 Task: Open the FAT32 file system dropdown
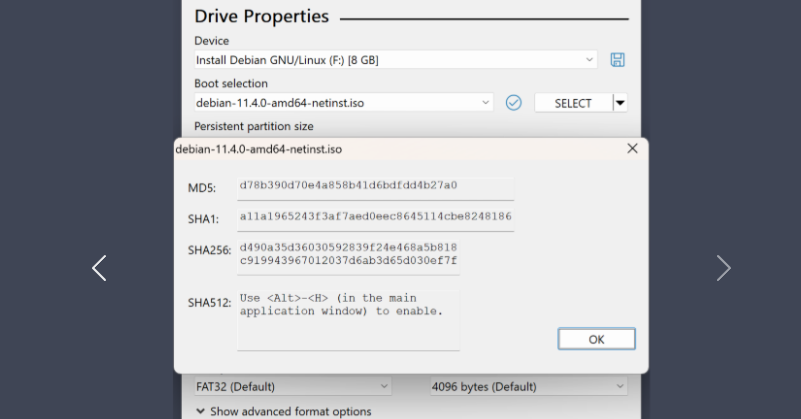click(x=293, y=386)
